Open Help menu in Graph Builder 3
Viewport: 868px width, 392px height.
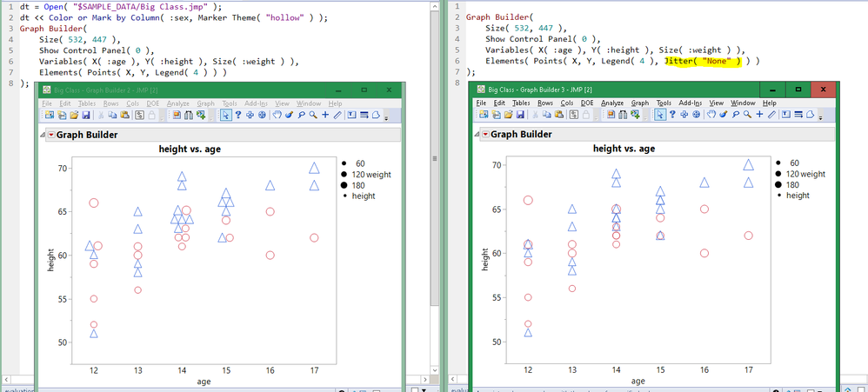tap(770, 103)
